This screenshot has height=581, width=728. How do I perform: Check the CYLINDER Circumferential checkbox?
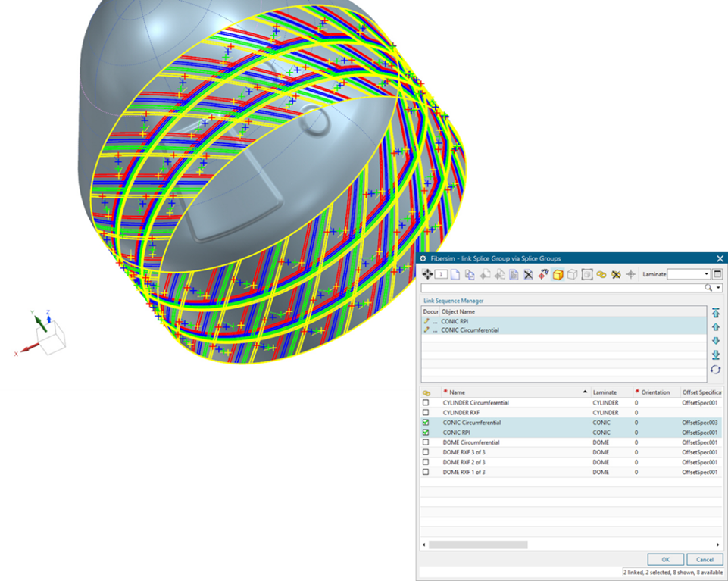(x=426, y=403)
